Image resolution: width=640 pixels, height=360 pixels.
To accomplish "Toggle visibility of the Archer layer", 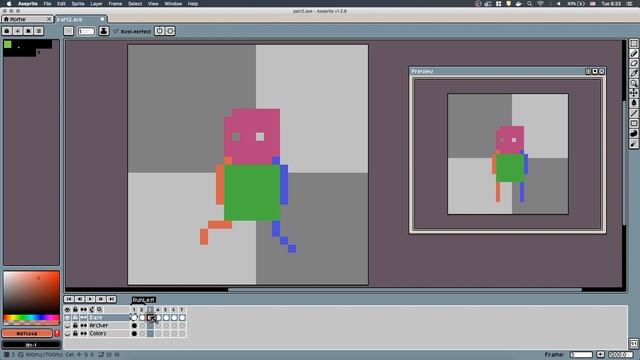I will pos(67,326).
